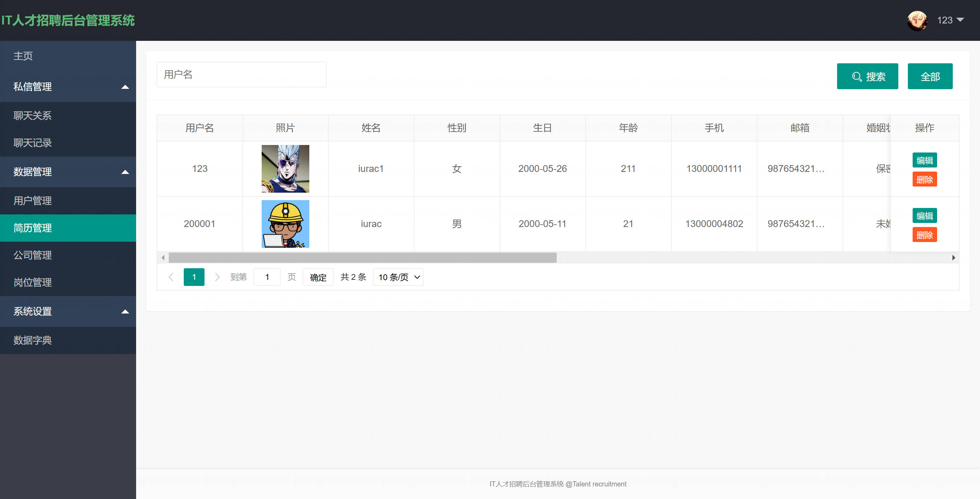This screenshot has height=499, width=980.
Task: Click the system title IT人才招聘后台管理系统
Action: point(68,20)
